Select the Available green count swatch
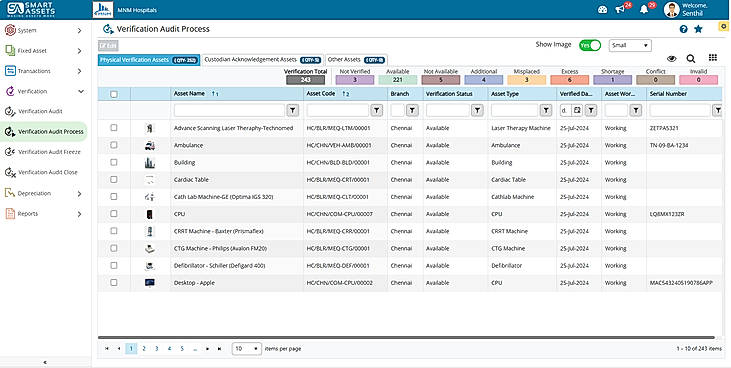731x368 pixels. (x=398, y=80)
